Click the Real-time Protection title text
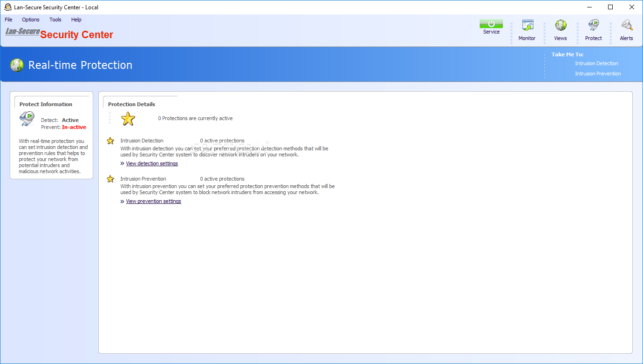 coord(80,65)
